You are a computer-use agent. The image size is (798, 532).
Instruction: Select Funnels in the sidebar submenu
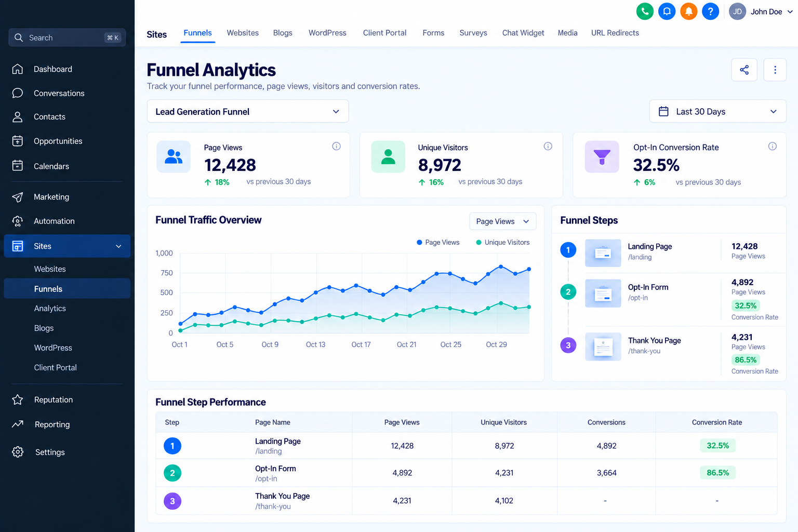[67, 289]
